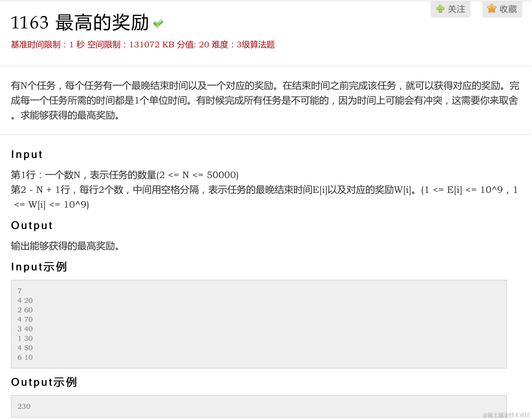This screenshot has width=532, height=420.
Task: Click the Output section heading
Action: [x=32, y=225]
